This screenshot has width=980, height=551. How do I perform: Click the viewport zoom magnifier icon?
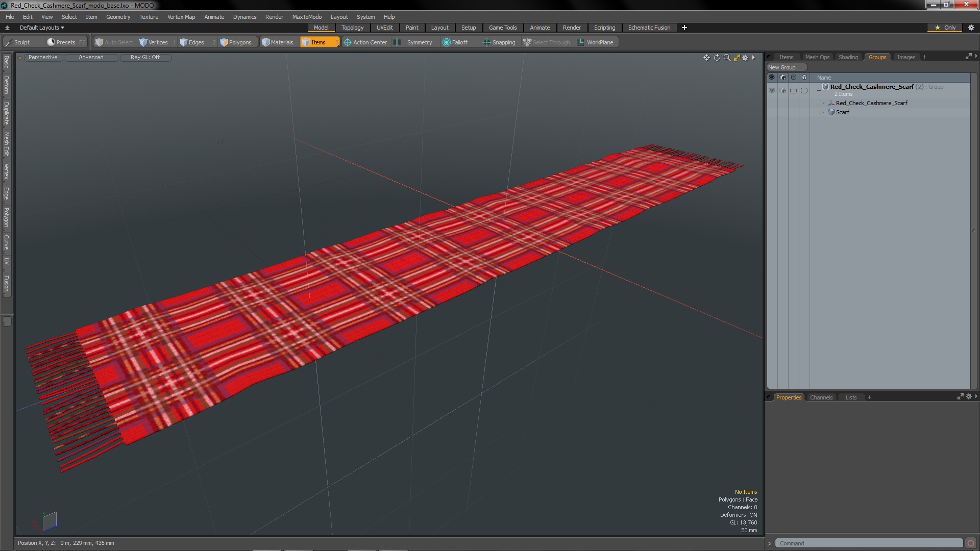(727, 58)
